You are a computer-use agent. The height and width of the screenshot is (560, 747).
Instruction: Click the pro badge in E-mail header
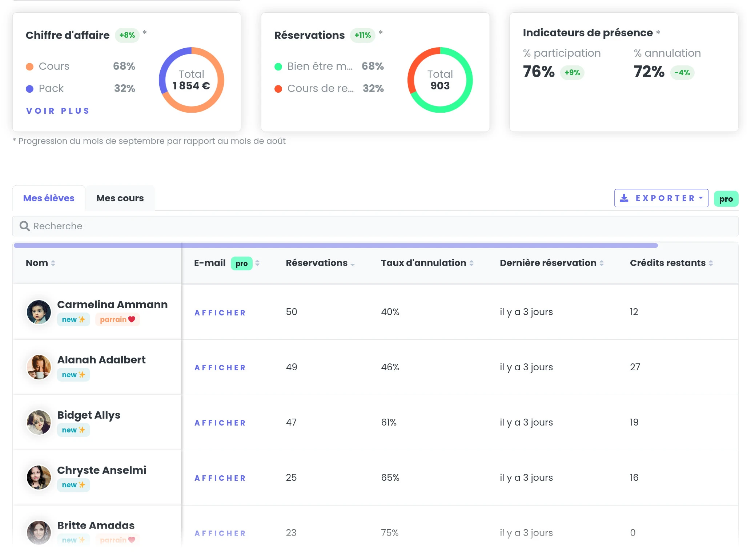(242, 263)
